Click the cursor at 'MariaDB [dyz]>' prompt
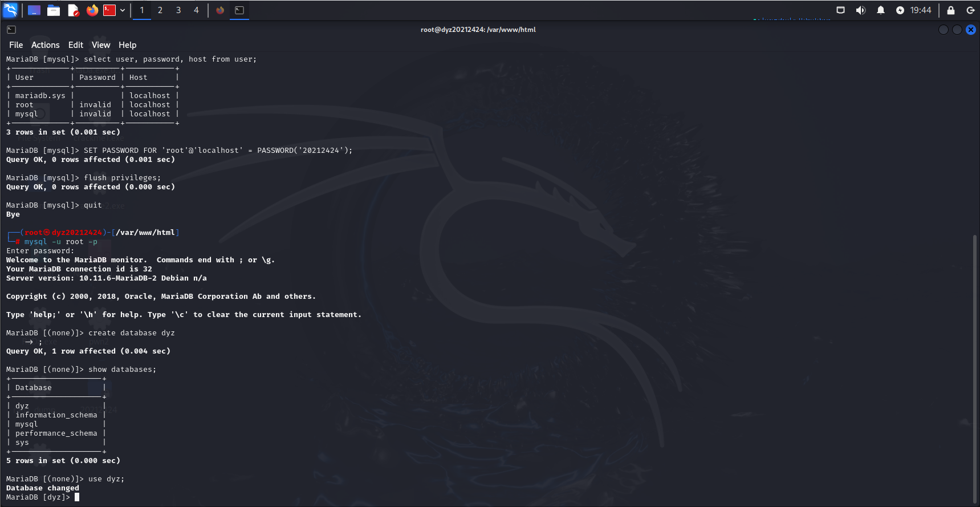This screenshot has height=507, width=980. coord(77,497)
